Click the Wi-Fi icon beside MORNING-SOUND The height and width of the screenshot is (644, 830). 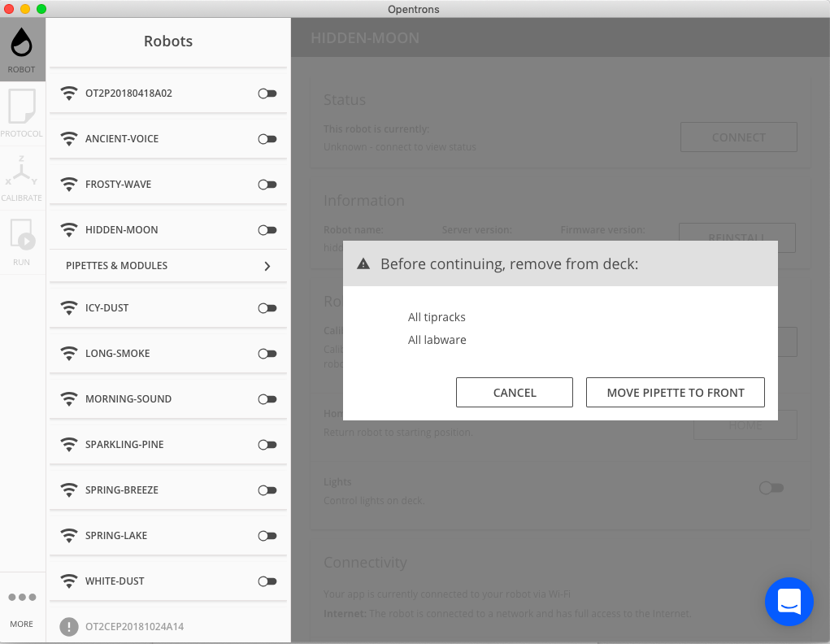[x=69, y=399]
